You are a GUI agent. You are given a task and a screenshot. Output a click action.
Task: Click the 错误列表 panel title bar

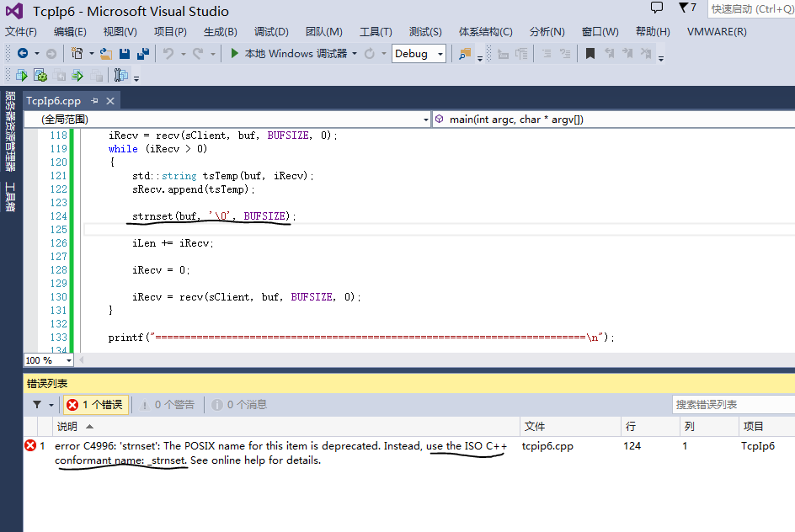409,384
